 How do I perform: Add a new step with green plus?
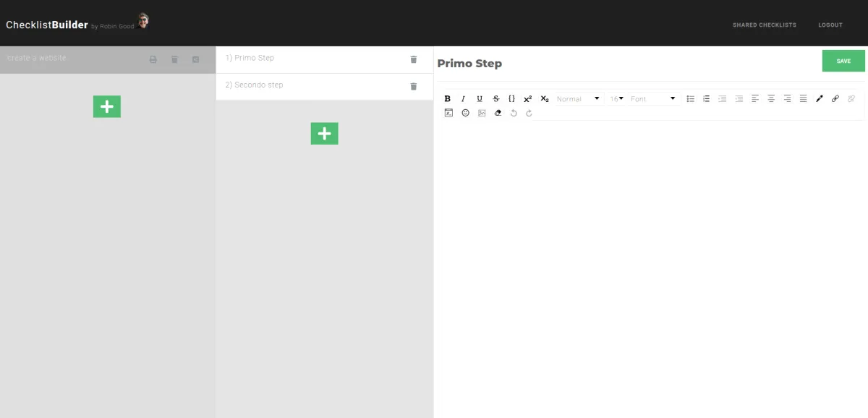(325, 133)
